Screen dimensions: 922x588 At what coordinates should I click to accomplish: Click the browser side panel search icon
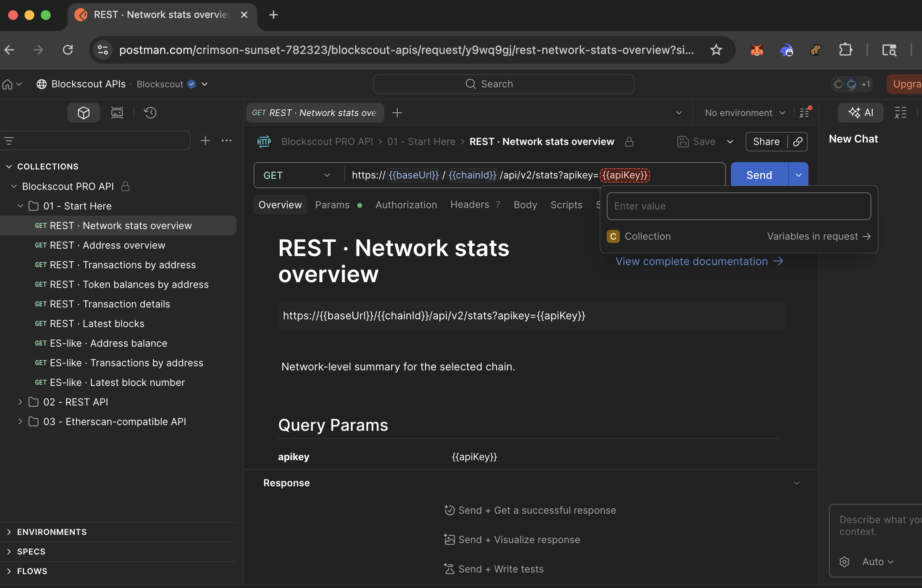(889, 50)
